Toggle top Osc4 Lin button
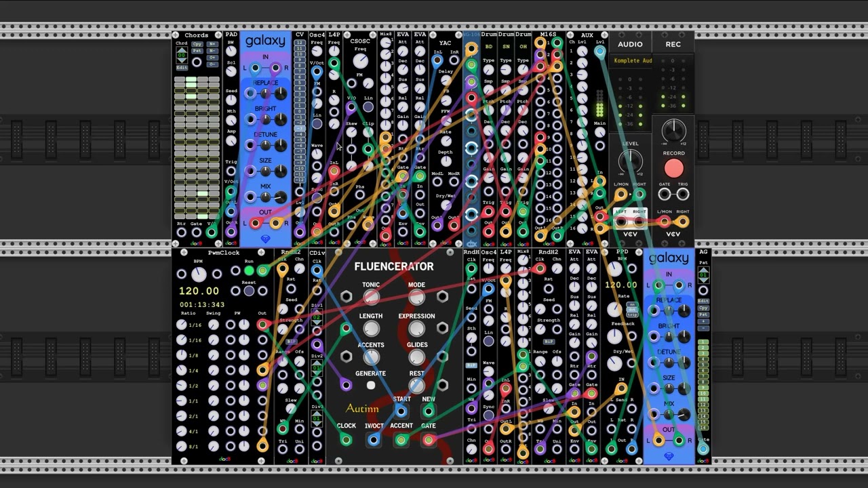Viewport: 868px width, 488px height. [317, 123]
